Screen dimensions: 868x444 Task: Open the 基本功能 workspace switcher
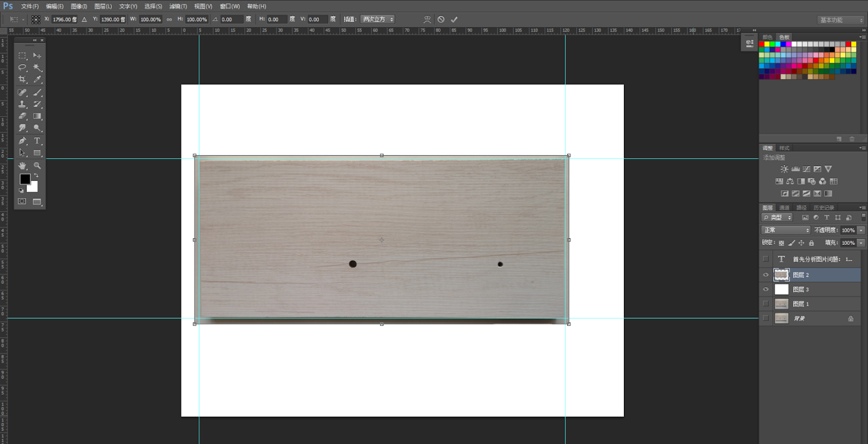tap(840, 20)
